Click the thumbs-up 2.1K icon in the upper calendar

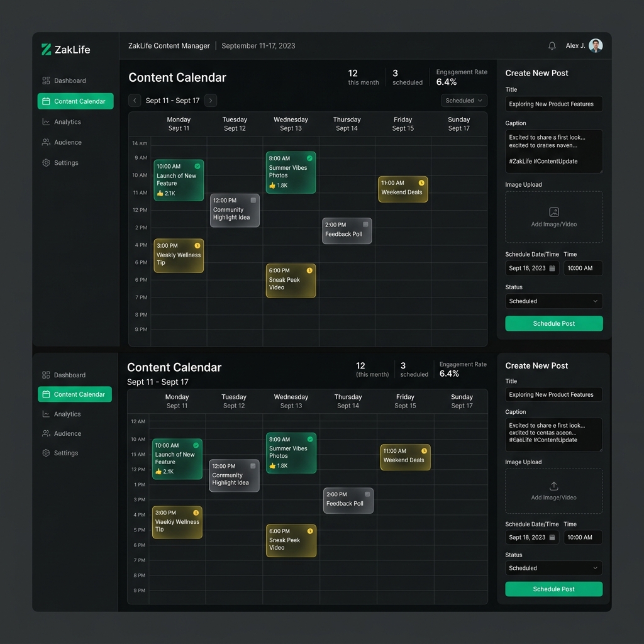160,193
